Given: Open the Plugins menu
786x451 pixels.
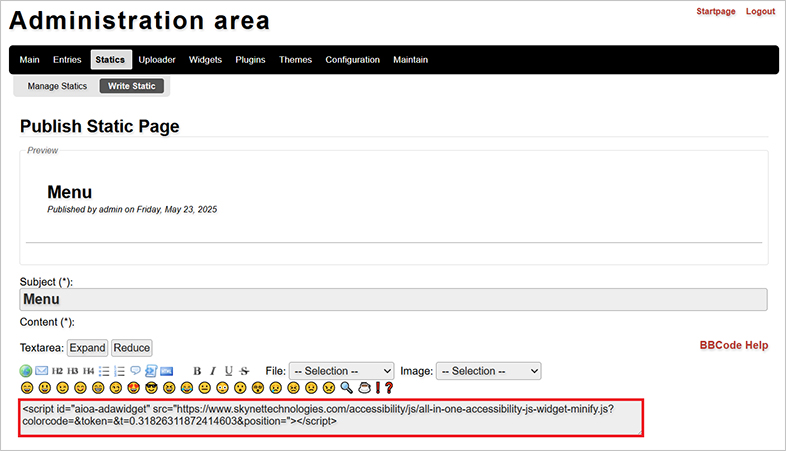Looking at the screenshot, I should 250,60.
